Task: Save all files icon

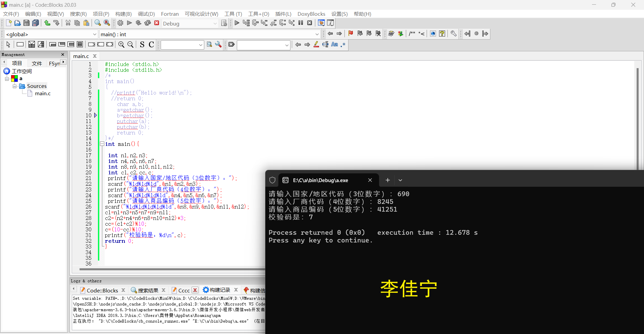Action: pyautogui.click(x=36, y=23)
